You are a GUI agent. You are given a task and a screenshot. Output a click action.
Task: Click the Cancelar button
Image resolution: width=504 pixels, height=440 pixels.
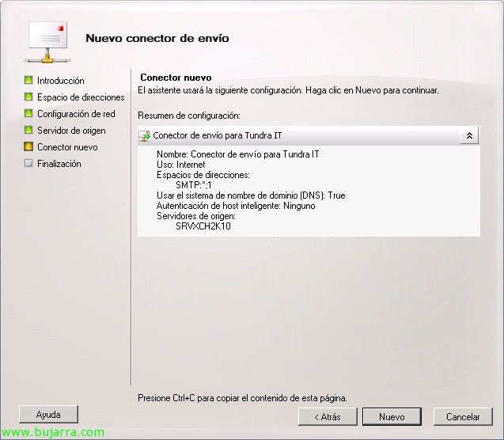pyautogui.click(x=463, y=416)
